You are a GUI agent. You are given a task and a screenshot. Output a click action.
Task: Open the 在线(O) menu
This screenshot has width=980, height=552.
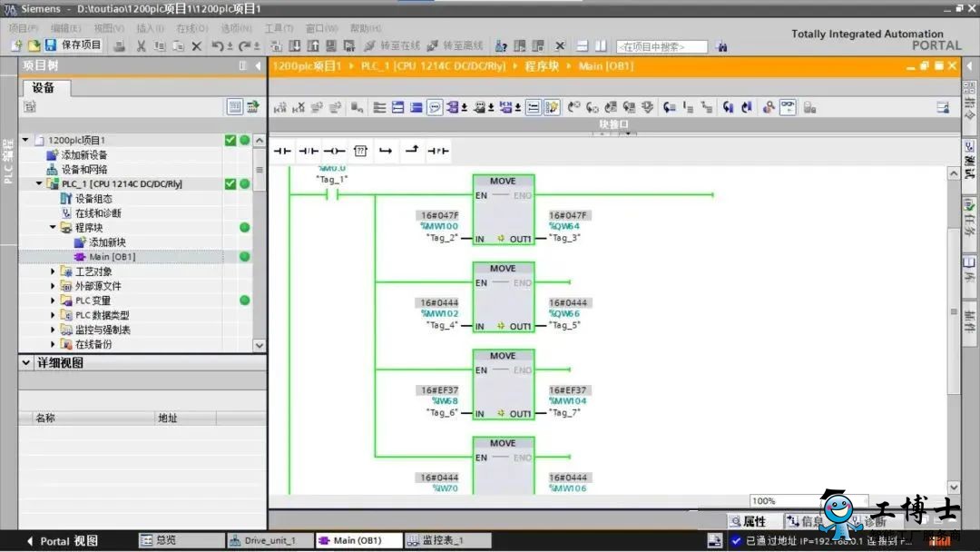191,28
